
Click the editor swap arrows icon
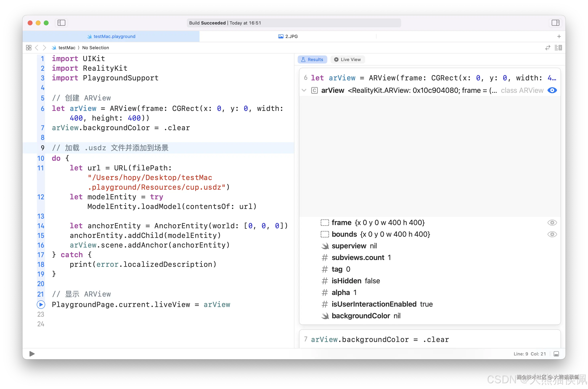point(548,48)
